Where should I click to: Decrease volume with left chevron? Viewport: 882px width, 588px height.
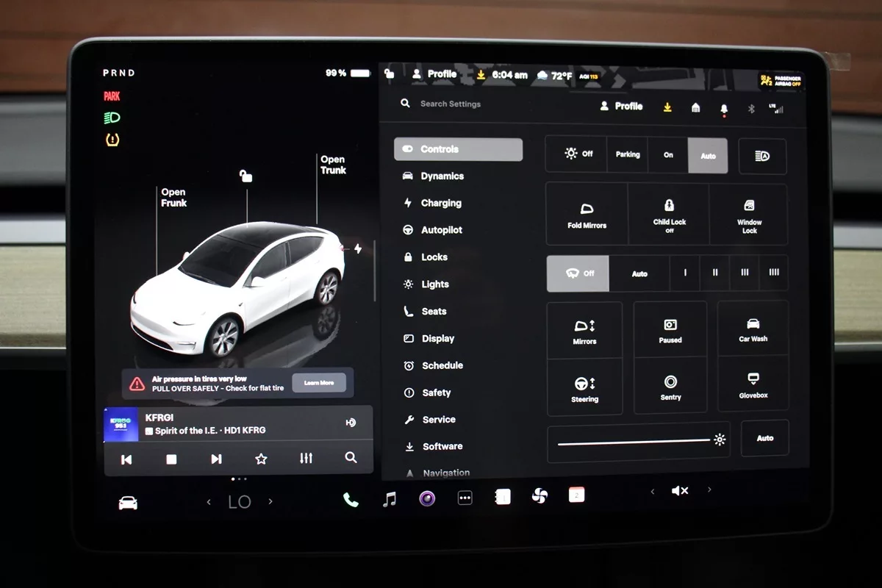pos(653,491)
